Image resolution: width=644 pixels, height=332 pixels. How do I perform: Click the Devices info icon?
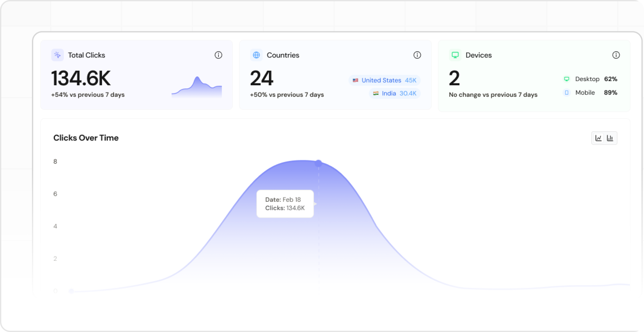(616, 55)
